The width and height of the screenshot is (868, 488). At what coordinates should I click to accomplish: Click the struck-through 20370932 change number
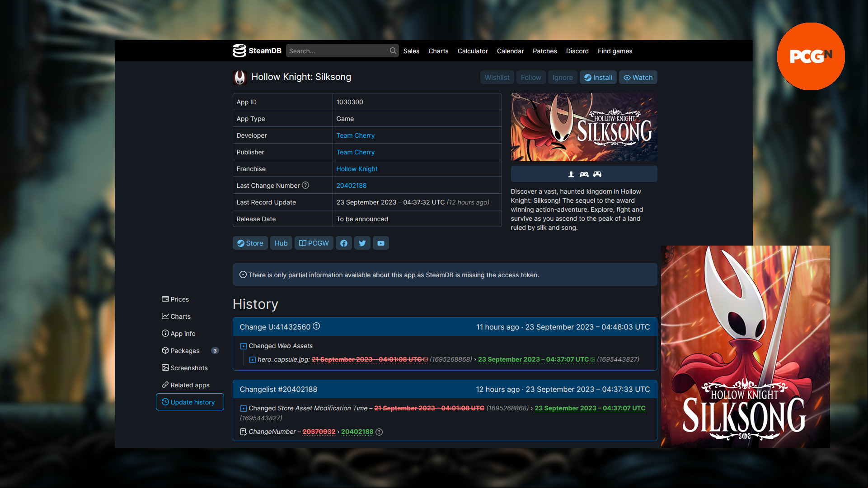coord(319,432)
